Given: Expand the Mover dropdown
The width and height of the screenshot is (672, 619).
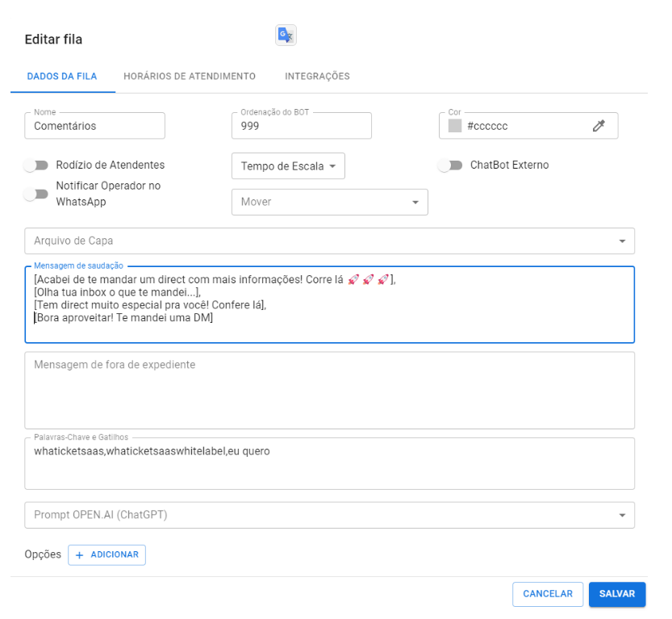Looking at the screenshot, I should [329, 202].
